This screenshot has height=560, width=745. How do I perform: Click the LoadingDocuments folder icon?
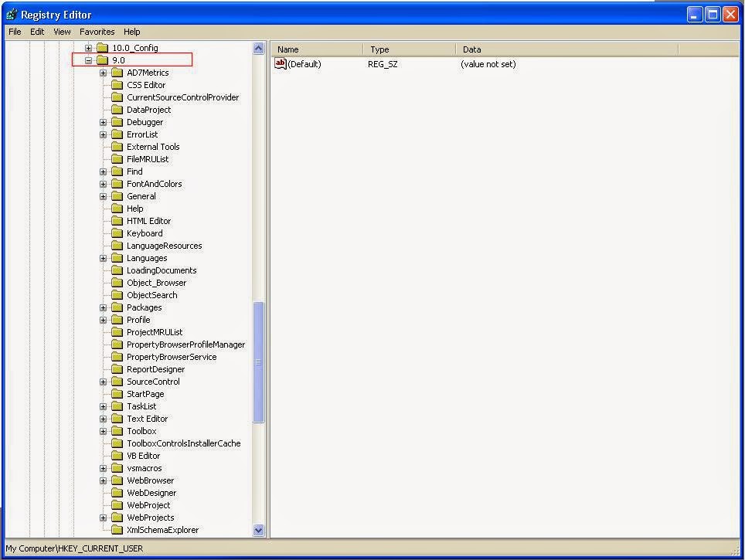click(117, 270)
